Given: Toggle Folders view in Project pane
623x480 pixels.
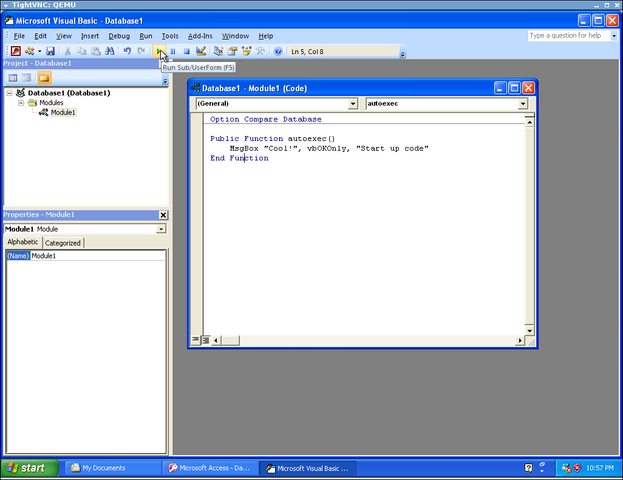Looking at the screenshot, I should point(44,78).
